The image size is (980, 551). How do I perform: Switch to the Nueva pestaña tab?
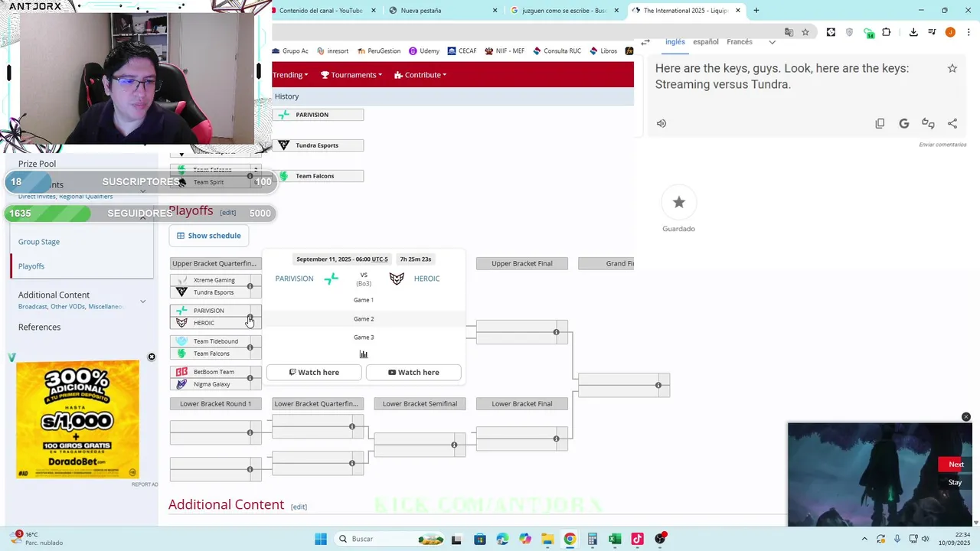[443, 11]
